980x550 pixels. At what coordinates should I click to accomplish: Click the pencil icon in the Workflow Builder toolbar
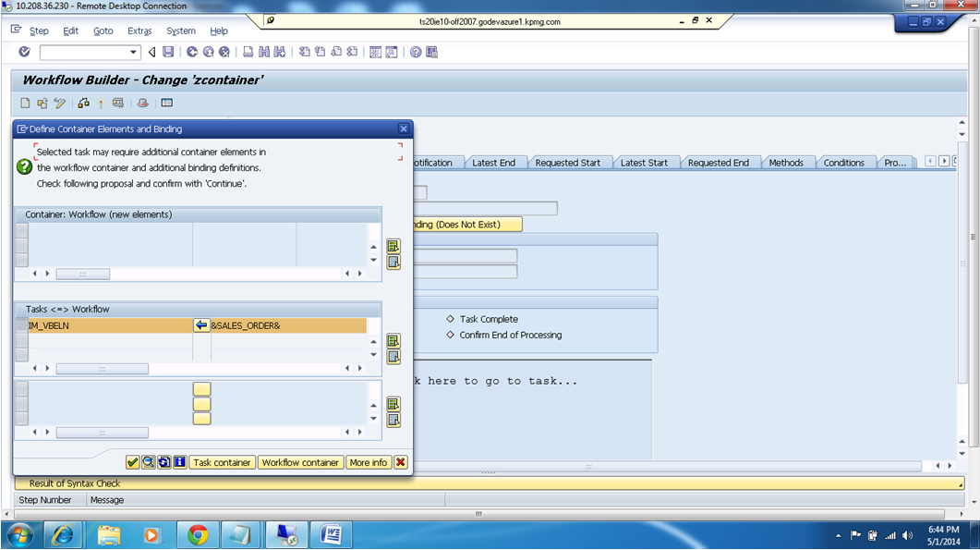(60, 103)
